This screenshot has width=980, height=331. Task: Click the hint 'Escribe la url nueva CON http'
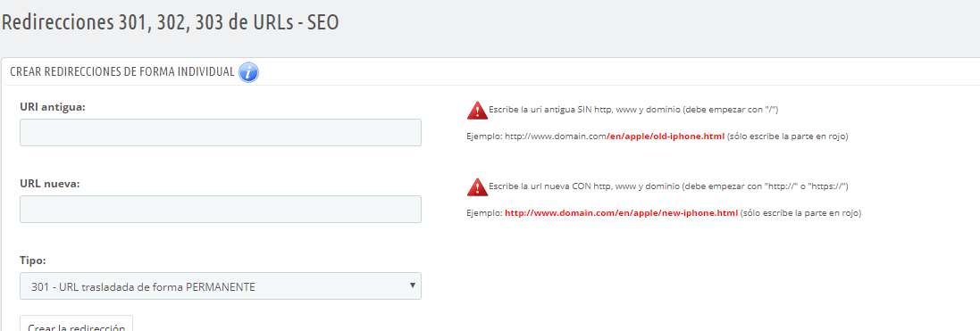click(668, 186)
